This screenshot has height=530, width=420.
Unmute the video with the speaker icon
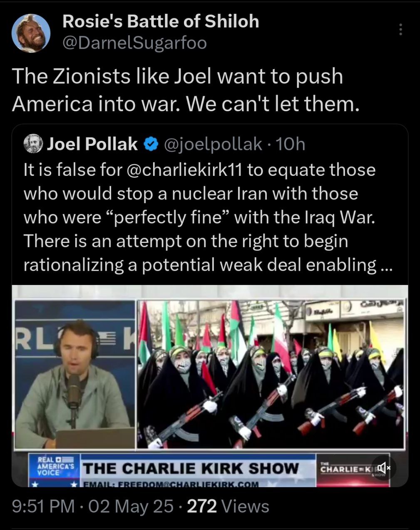click(x=384, y=468)
